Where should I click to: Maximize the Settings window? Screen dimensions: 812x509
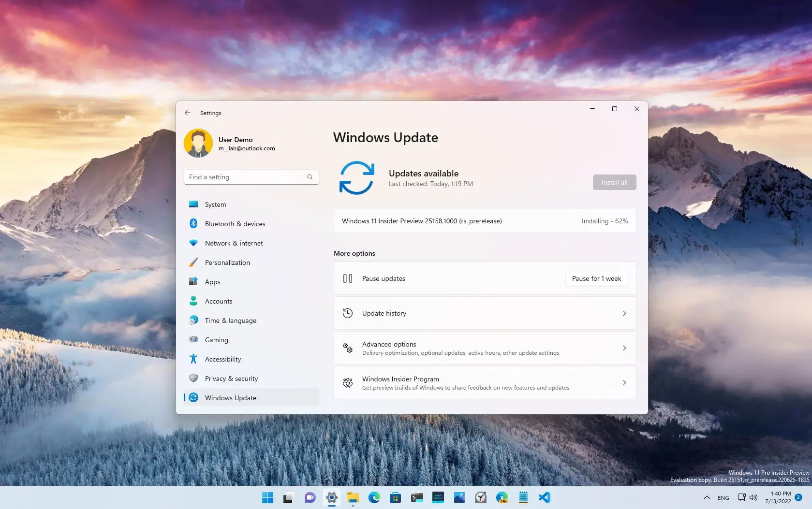point(614,109)
